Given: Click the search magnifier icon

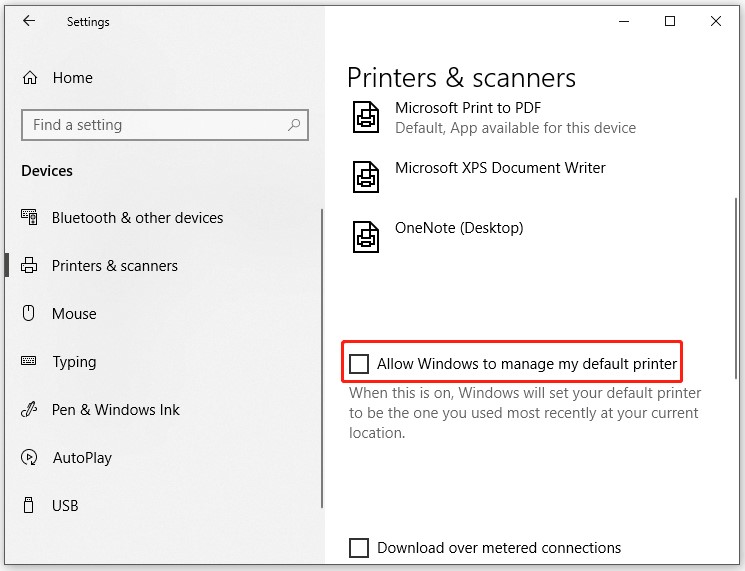Looking at the screenshot, I should coord(294,125).
